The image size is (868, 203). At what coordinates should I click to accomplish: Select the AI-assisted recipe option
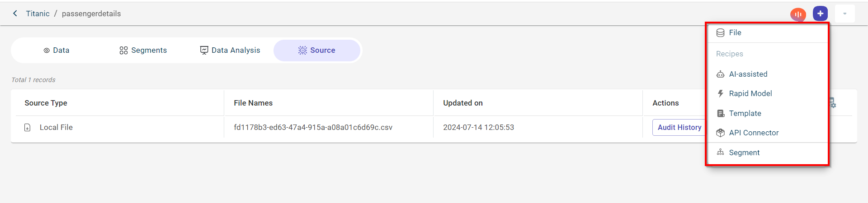pos(748,74)
